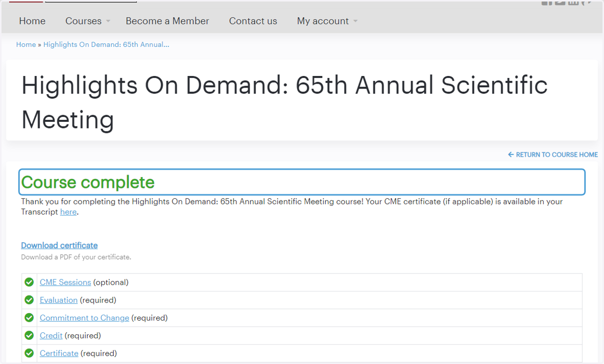The width and height of the screenshot is (604, 364).
Task: Click green checkmark beside Credit
Action: (29, 335)
